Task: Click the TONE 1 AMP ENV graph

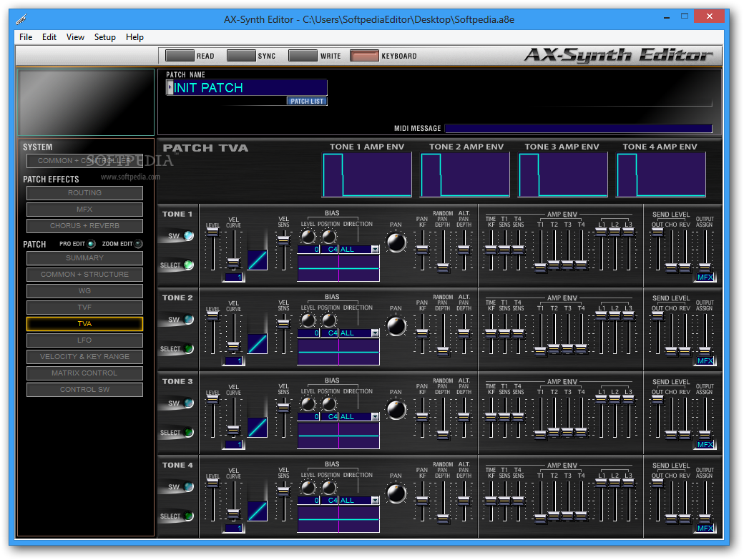Action: [x=367, y=175]
